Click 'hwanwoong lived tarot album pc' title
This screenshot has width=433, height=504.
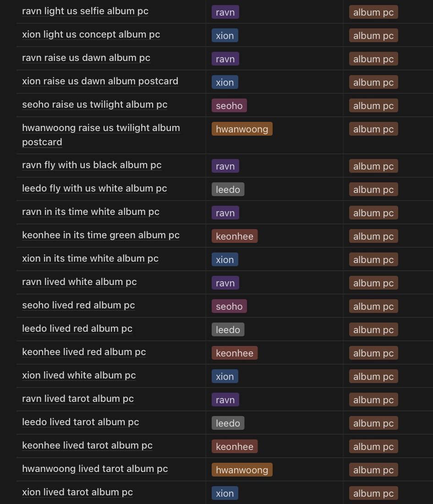[x=95, y=469]
